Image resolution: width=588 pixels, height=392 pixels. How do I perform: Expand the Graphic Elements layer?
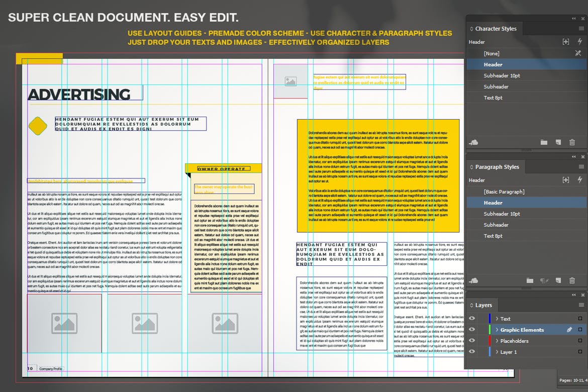point(497,330)
